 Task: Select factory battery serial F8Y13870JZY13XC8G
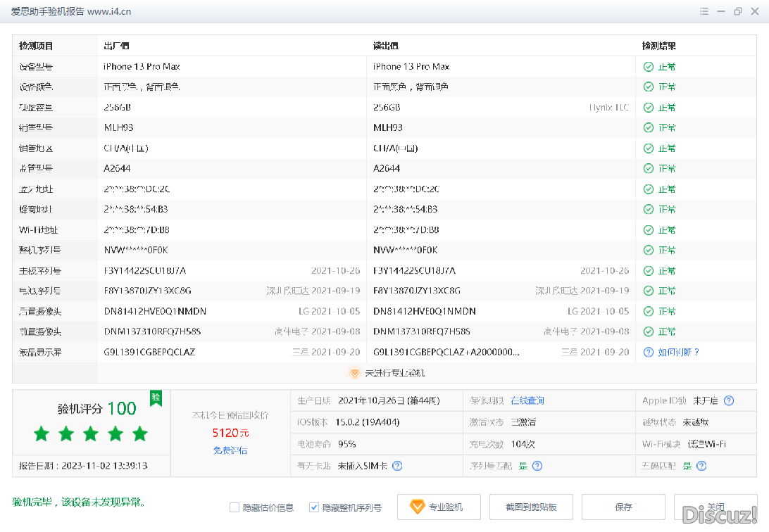tap(147, 291)
